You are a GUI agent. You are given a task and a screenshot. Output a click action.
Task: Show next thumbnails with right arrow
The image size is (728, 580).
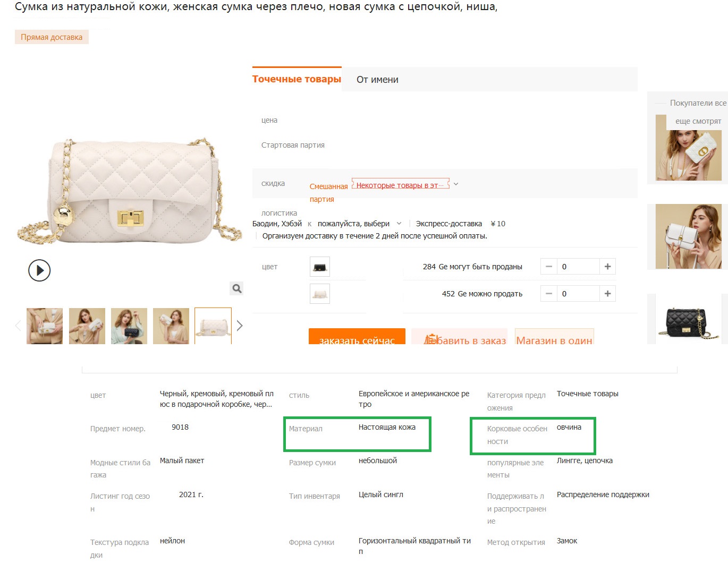240,326
